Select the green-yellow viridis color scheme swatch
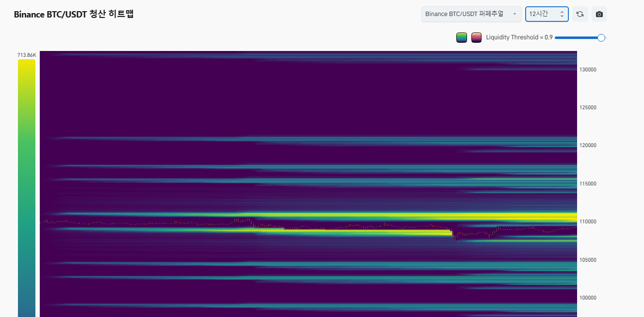This screenshot has width=644, height=317. (462, 37)
